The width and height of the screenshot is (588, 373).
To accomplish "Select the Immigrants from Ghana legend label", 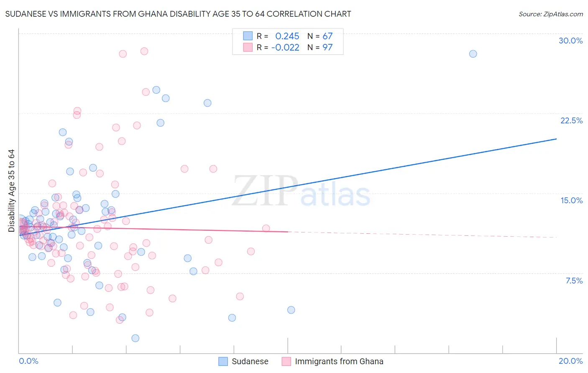I will click(339, 361).
